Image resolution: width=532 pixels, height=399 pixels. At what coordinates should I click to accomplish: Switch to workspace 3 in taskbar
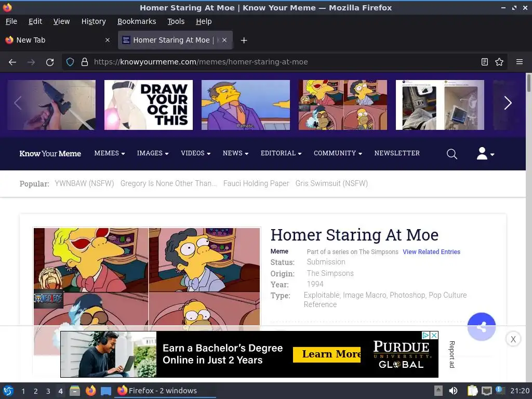(x=48, y=391)
